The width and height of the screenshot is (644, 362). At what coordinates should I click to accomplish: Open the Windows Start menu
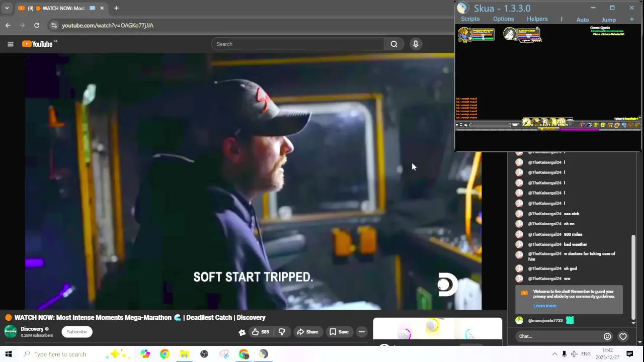click(x=8, y=354)
